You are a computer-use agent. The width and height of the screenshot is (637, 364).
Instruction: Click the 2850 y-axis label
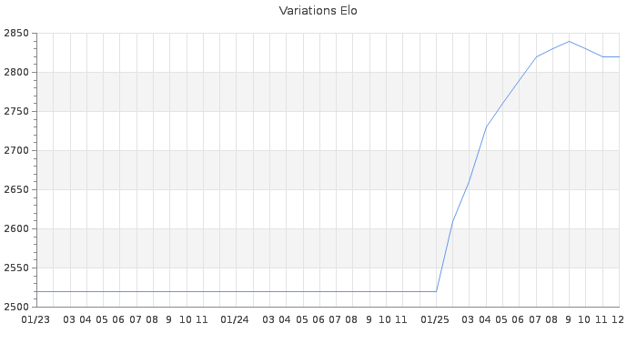click(x=16, y=34)
